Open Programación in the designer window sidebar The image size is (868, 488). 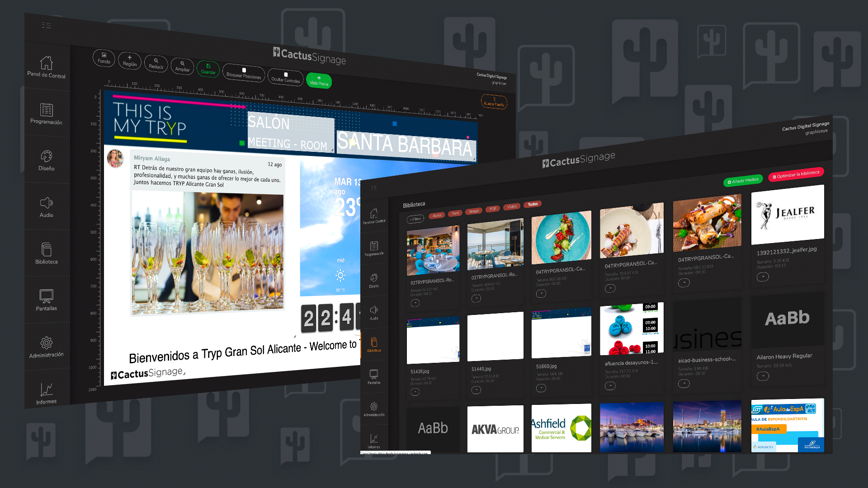point(46,113)
